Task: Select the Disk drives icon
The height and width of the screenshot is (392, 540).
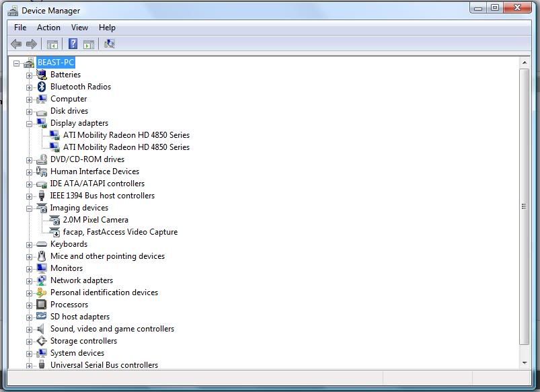Action: (42, 112)
